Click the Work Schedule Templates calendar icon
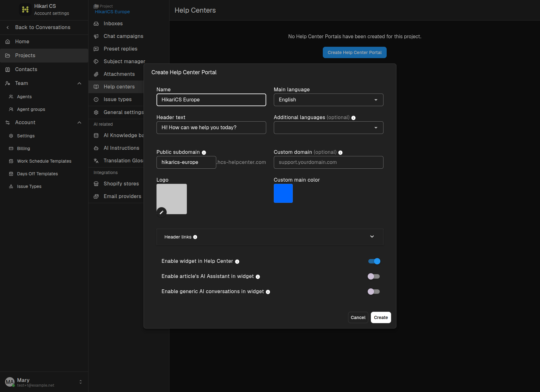Image resolution: width=540 pixels, height=392 pixels. click(11, 161)
